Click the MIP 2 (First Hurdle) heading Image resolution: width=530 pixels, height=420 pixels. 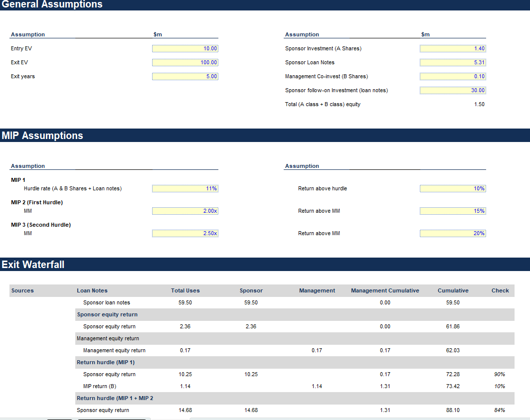coord(37,202)
